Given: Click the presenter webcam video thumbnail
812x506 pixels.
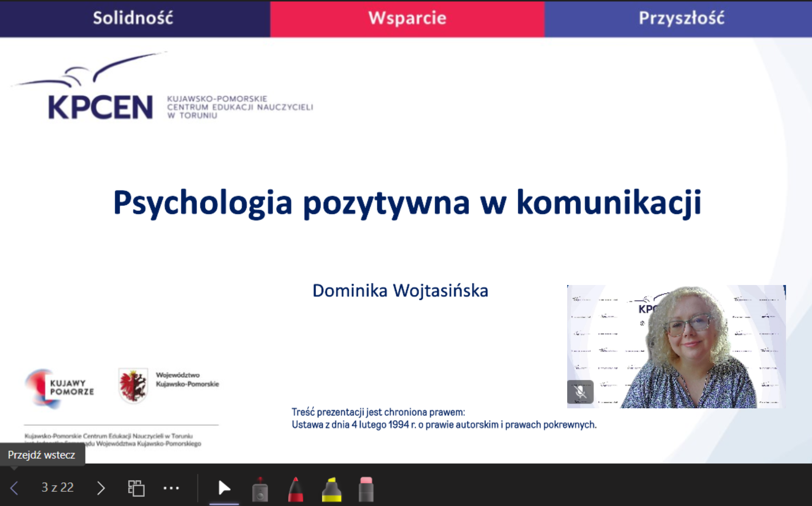Looking at the screenshot, I should point(676,346).
